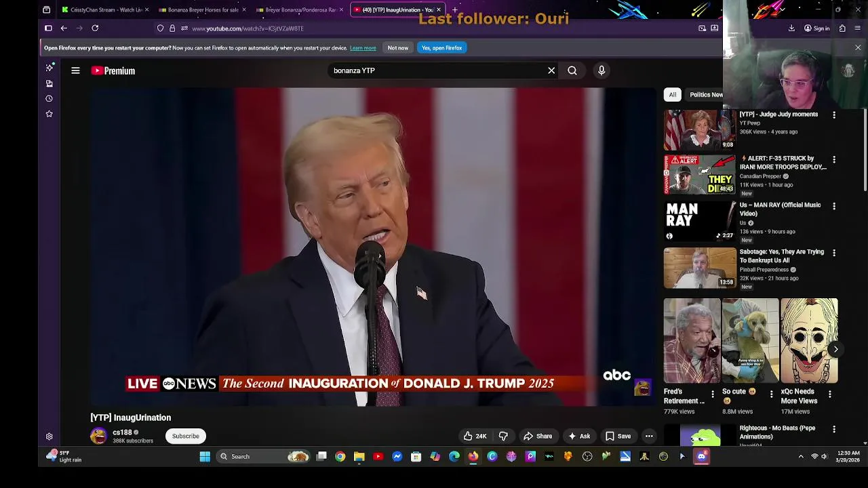Like the video with thumbs up

[475, 436]
